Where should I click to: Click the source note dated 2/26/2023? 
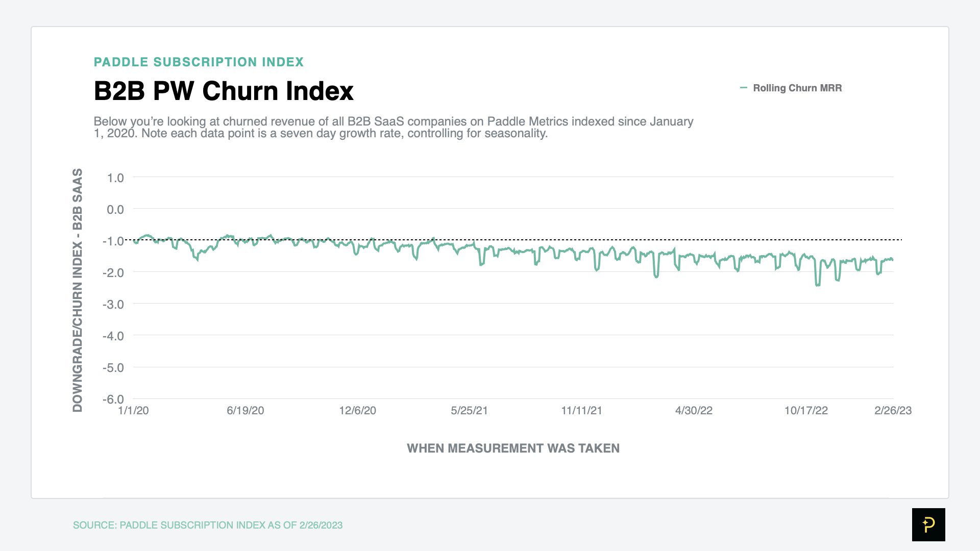click(208, 525)
